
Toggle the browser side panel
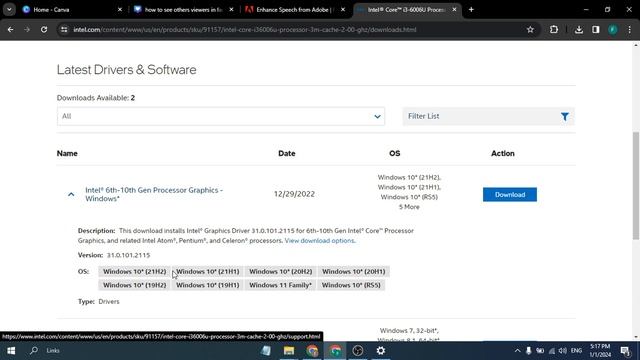click(596, 29)
